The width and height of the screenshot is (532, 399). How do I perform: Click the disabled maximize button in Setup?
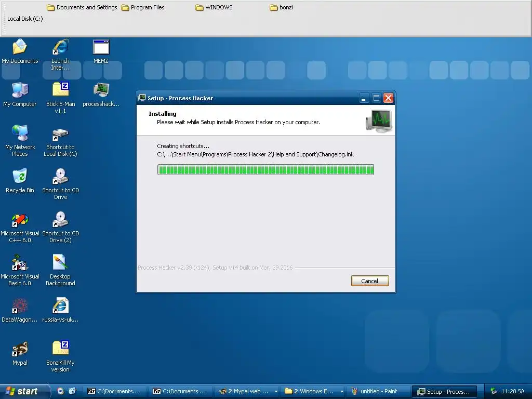click(x=376, y=98)
